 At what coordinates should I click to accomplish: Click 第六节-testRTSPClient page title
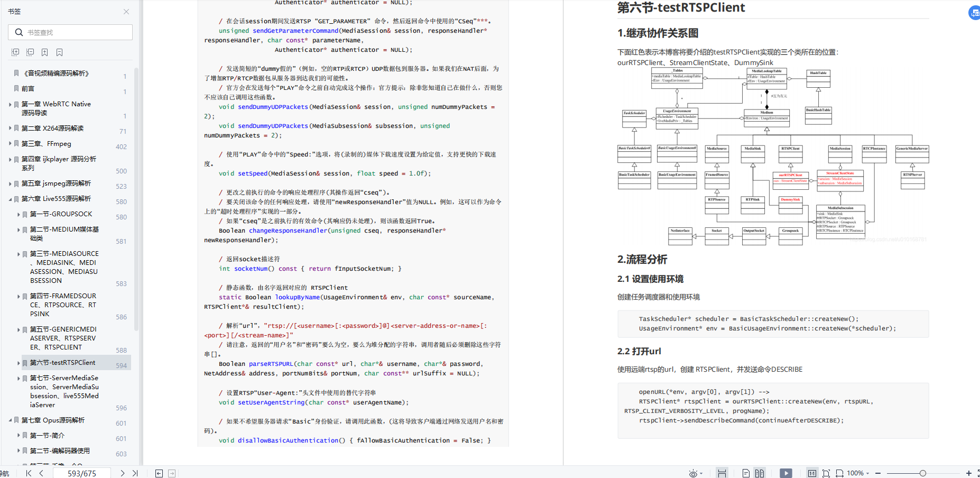[x=681, y=7]
